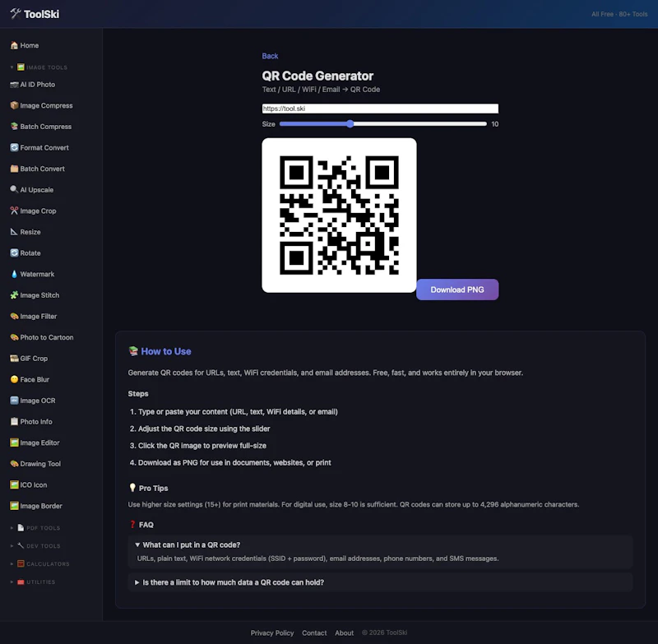Go Back via the Back link

(270, 56)
